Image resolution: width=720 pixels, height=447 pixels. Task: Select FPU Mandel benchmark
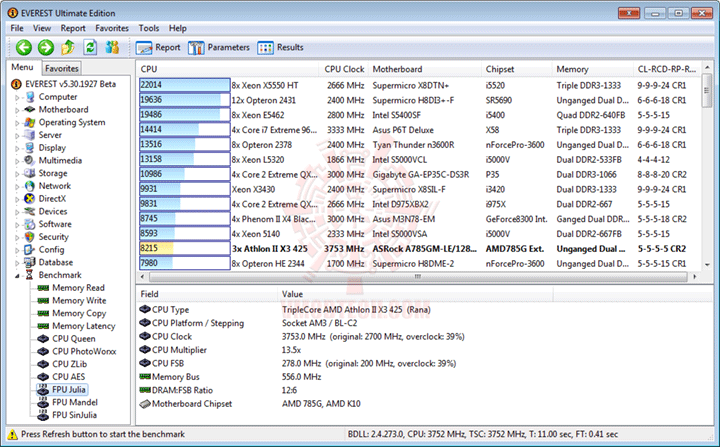75,402
